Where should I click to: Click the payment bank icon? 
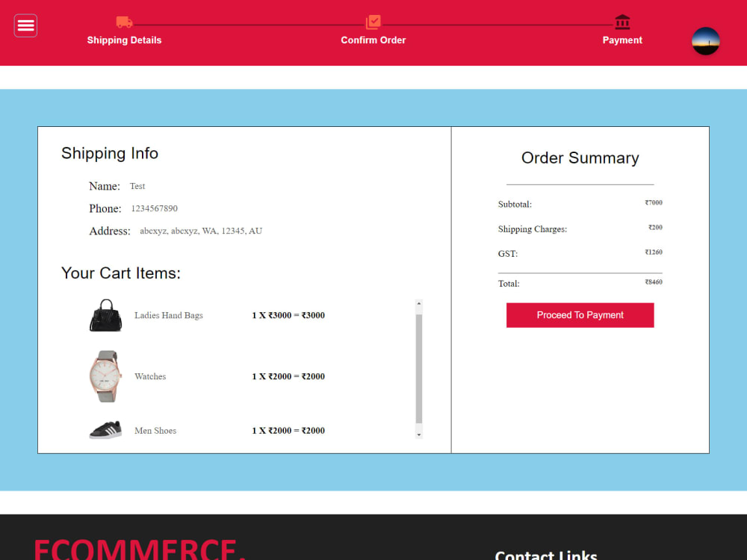pyautogui.click(x=622, y=22)
